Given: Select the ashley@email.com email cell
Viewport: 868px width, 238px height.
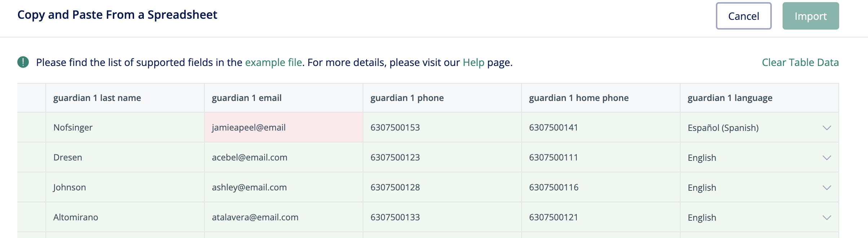Looking at the screenshot, I should coord(283,187).
